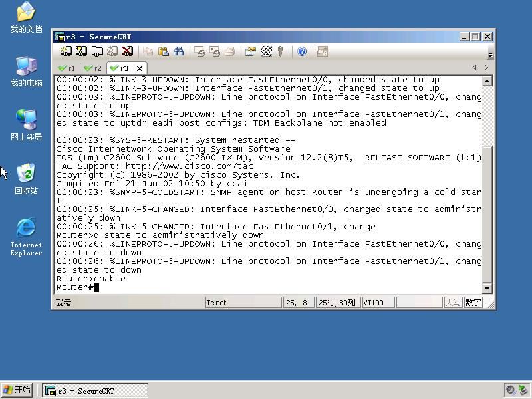Image resolution: width=532 pixels, height=399 pixels.
Task: Switch to the r2 session tab
Action: click(x=93, y=68)
